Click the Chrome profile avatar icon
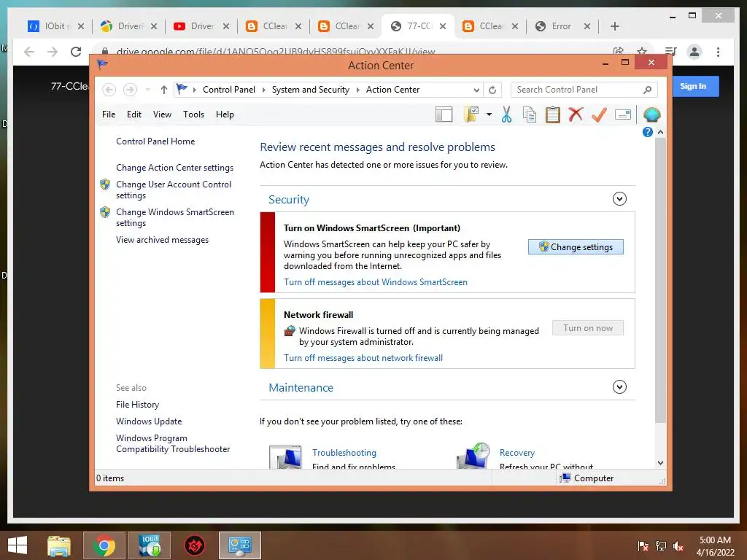The height and width of the screenshot is (560, 747). (694, 52)
